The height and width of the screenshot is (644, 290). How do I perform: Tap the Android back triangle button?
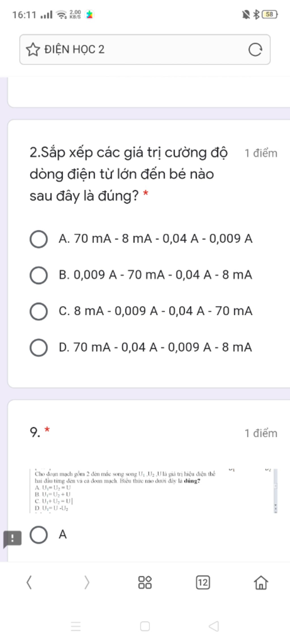tap(214, 626)
